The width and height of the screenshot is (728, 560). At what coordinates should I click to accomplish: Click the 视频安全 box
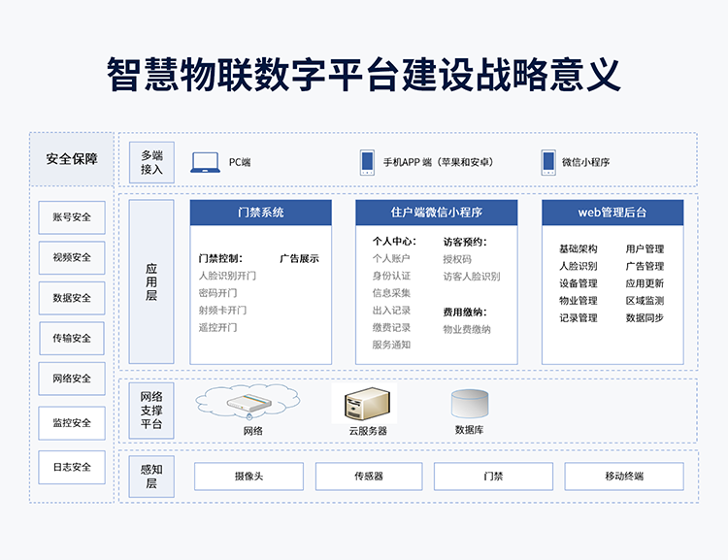pos(72,257)
